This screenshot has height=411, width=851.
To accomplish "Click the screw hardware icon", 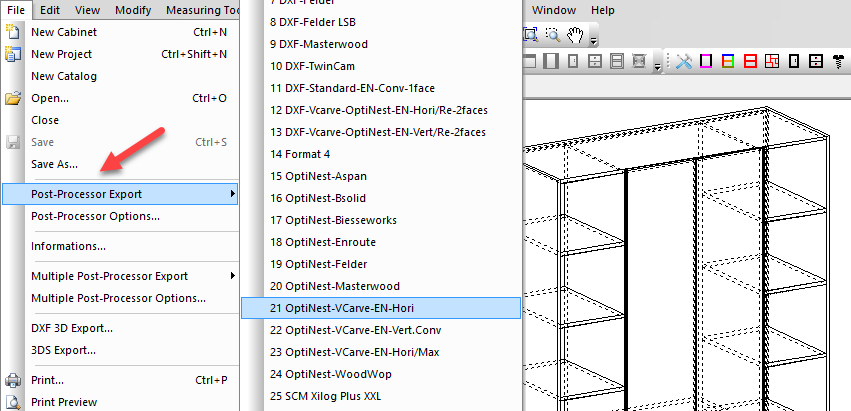I will point(839,61).
